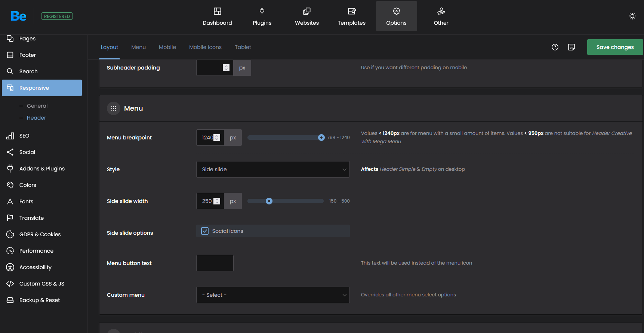Click the Subheader padding number stepper
The height and width of the screenshot is (333, 644).
(x=226, y=68)
